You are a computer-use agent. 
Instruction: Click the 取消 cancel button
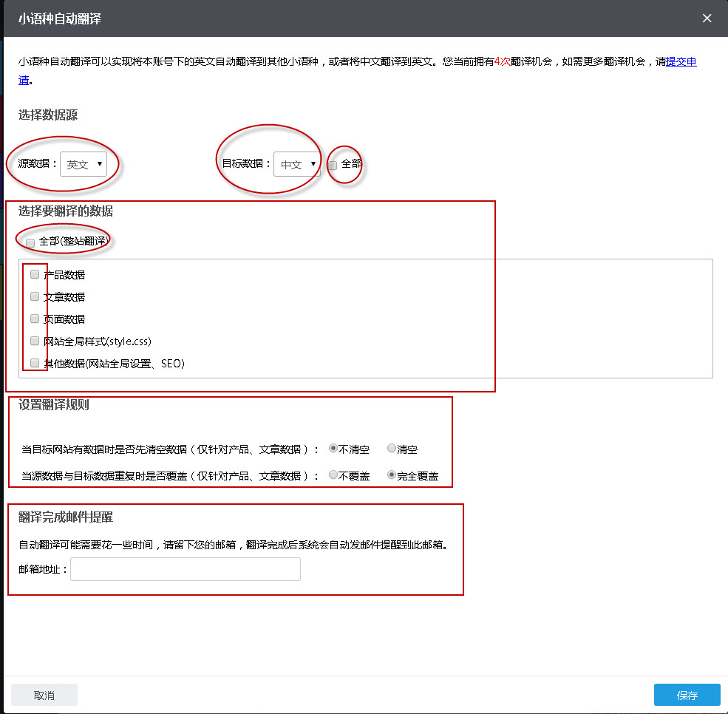(43, 694)
